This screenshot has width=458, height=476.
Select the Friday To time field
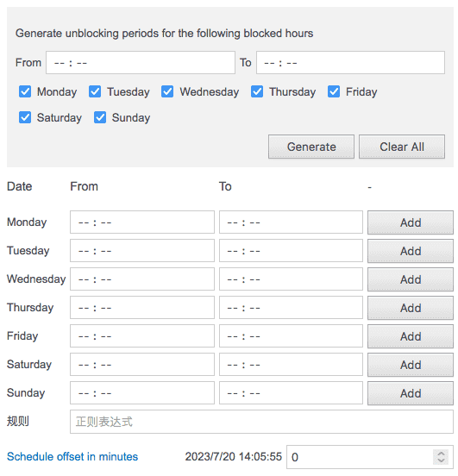tap(291, 336)
